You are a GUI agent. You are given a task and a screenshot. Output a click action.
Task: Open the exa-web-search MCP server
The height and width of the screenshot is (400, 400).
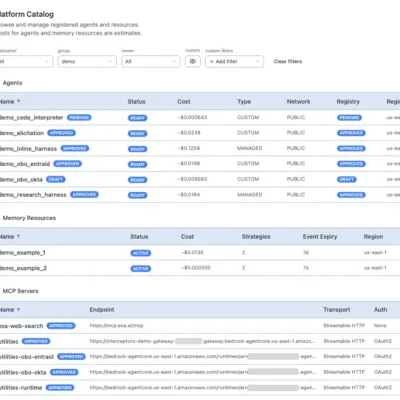click(x=21, y=326)
